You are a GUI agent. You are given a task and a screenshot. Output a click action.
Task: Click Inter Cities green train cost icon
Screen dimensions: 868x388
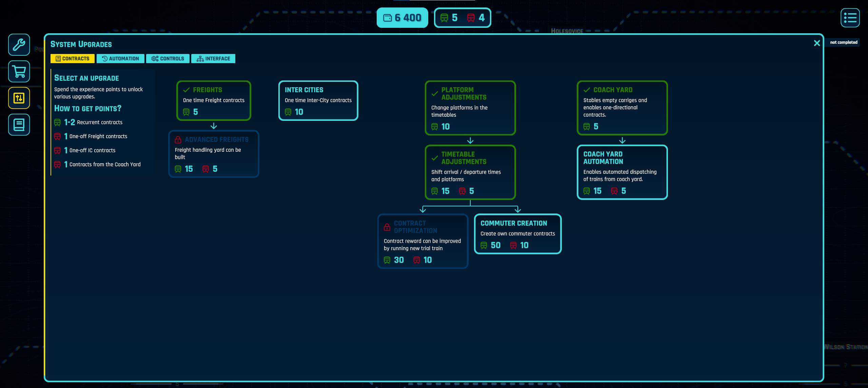pyautogui.click(x=288, y=112)
